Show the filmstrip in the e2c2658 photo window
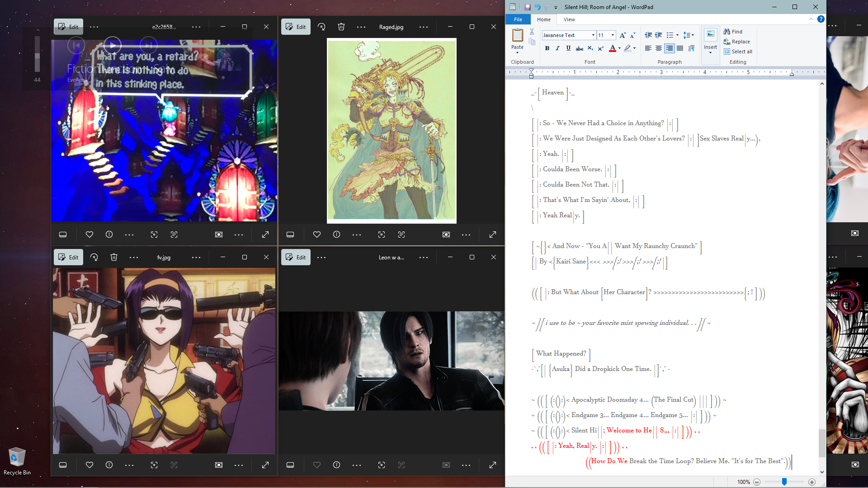 click(x=63, y=235)
